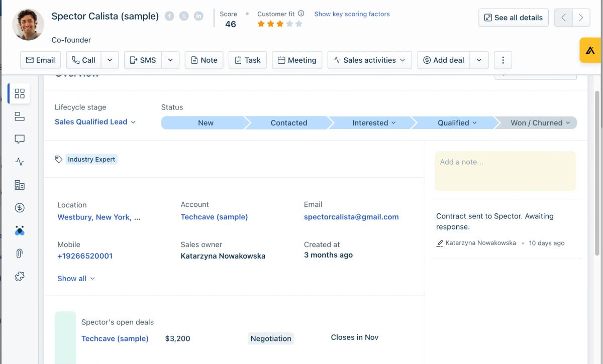Open the deals dollar icon in sidebar
This screenshot has height=364, width=603.
(x=20, y=208)
